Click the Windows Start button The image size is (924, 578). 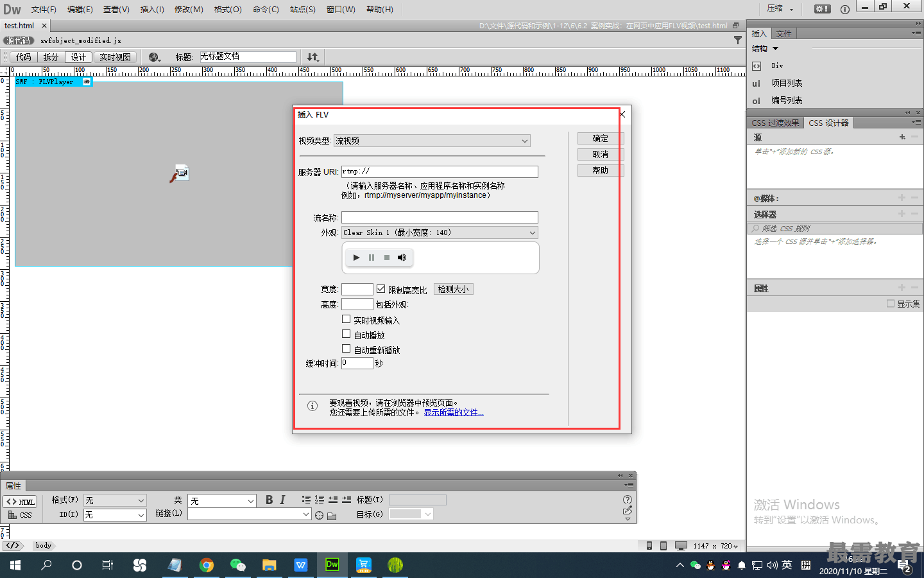coord(15,565)
